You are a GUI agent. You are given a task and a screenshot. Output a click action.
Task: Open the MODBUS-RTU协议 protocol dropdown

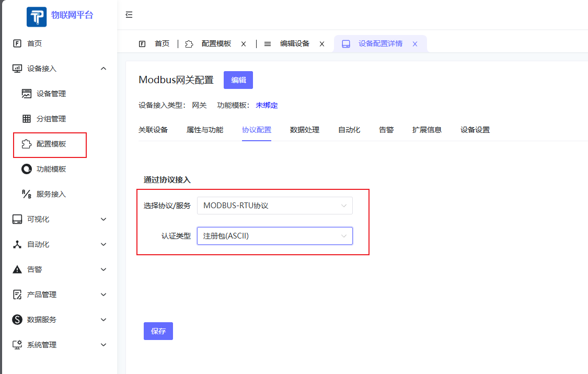[274, 206]
